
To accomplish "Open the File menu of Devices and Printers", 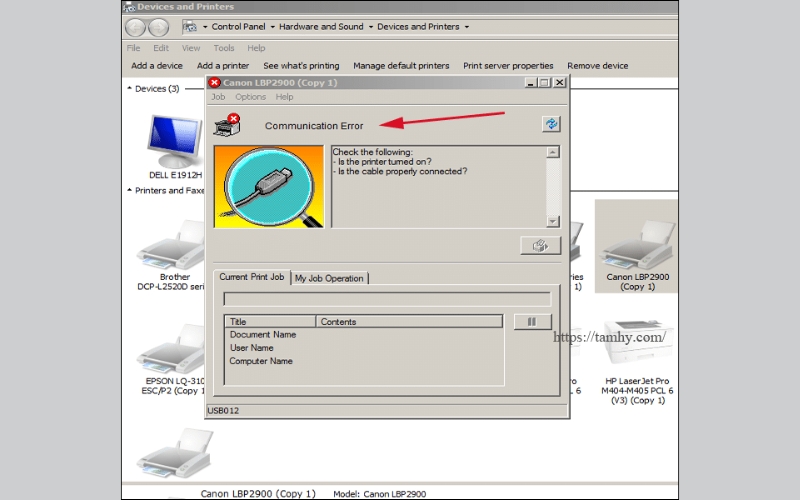I will (133, 48).
